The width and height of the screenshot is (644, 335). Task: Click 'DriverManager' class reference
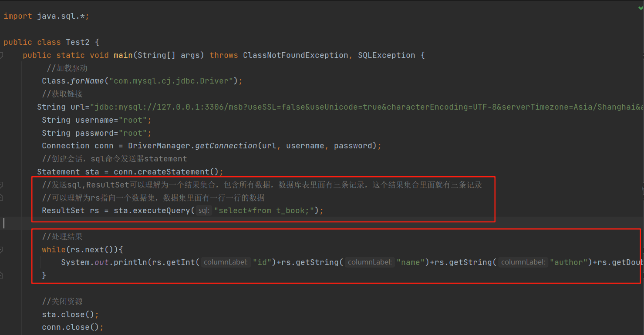click(159, 146)
